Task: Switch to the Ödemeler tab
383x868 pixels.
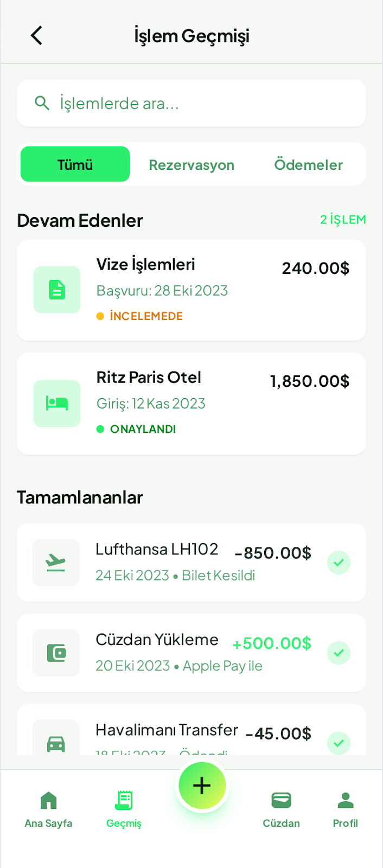Action: [308, 165]
